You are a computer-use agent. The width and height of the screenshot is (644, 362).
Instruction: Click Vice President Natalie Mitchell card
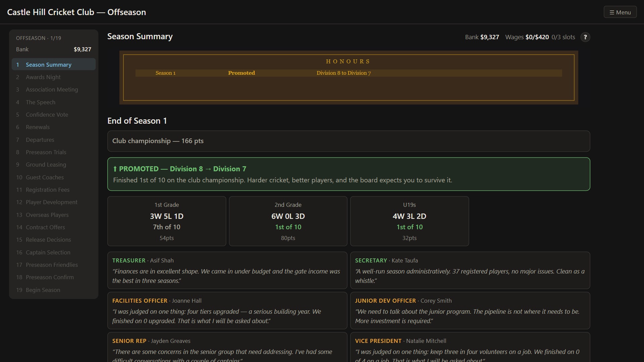coord(470,347)
